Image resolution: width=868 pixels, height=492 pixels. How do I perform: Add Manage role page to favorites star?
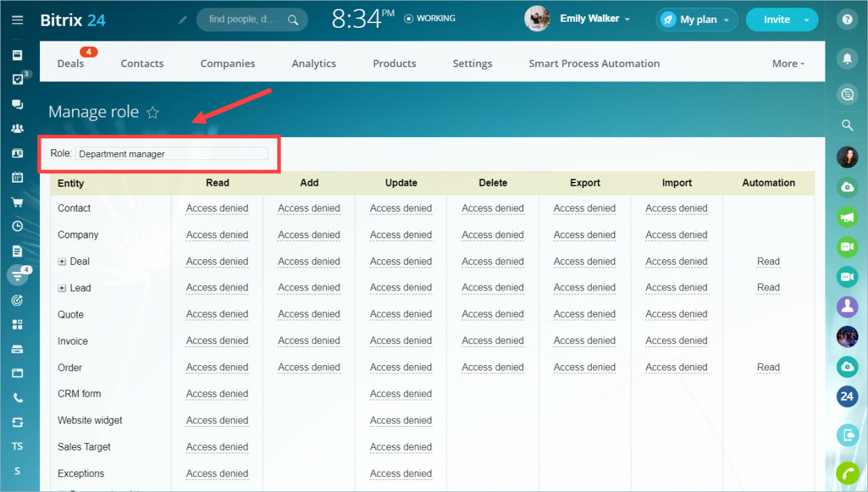coord(153,113)
